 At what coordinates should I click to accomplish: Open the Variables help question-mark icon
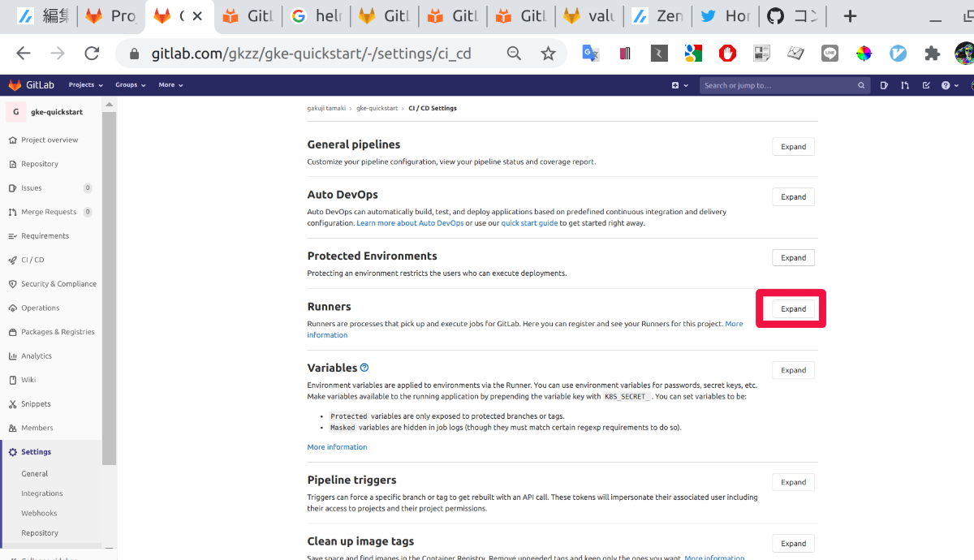(364, 368)
